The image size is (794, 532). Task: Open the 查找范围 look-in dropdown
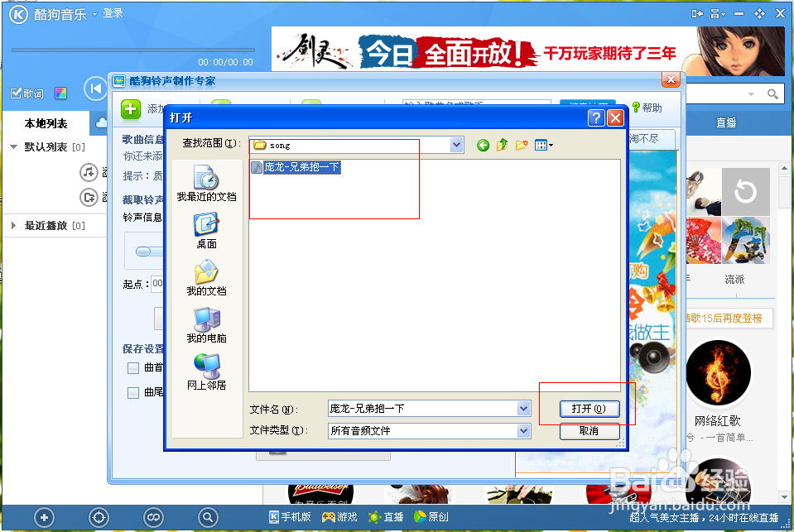[x=455, y=144]
